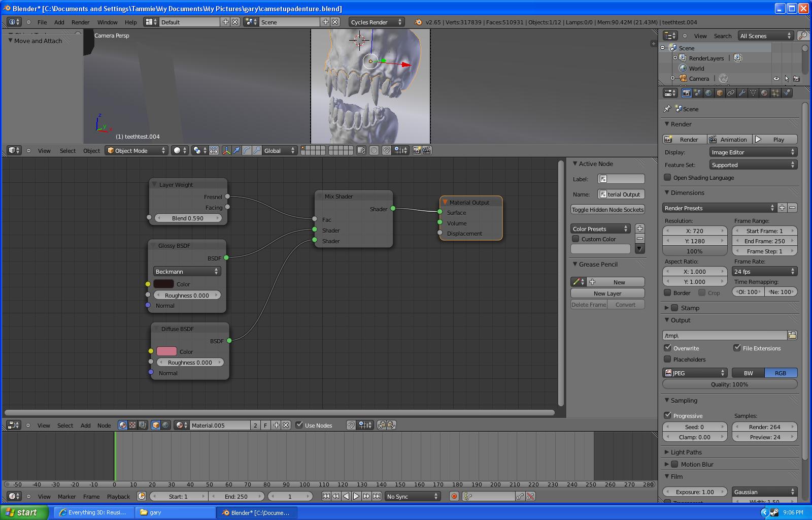Copy selected nodes to clipboard icon

click(382, 425)
